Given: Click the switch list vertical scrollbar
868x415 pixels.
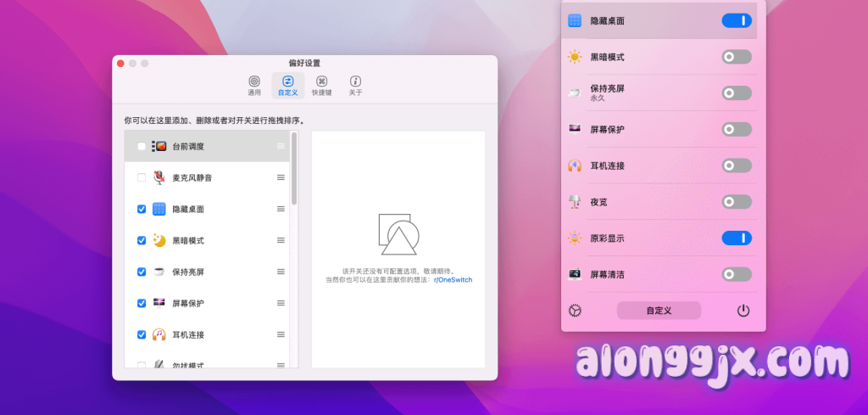Looking at the screenshot, I should coord(294,170).
